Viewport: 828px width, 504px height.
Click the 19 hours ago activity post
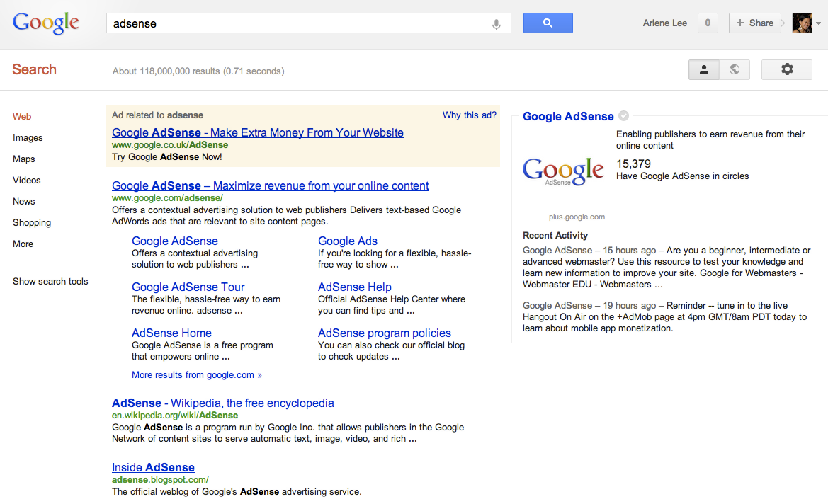pyautogui.click(x=665, y=316)
